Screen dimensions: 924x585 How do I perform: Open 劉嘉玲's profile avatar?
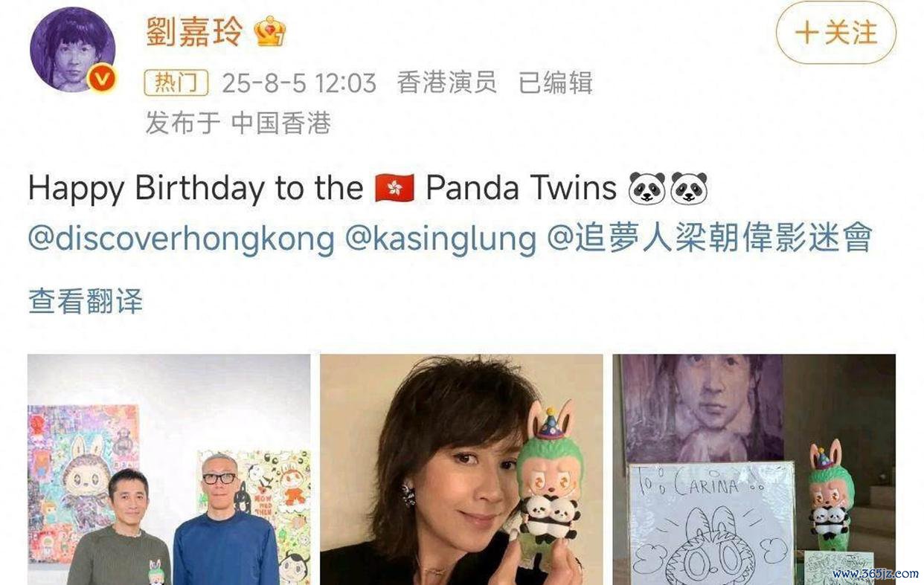[x=72, y=50]
